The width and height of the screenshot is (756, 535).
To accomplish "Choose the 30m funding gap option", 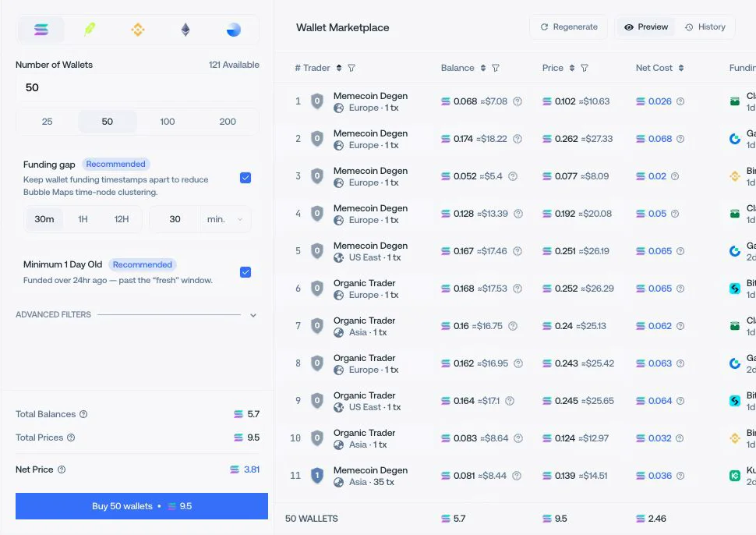I will [44, 219].
